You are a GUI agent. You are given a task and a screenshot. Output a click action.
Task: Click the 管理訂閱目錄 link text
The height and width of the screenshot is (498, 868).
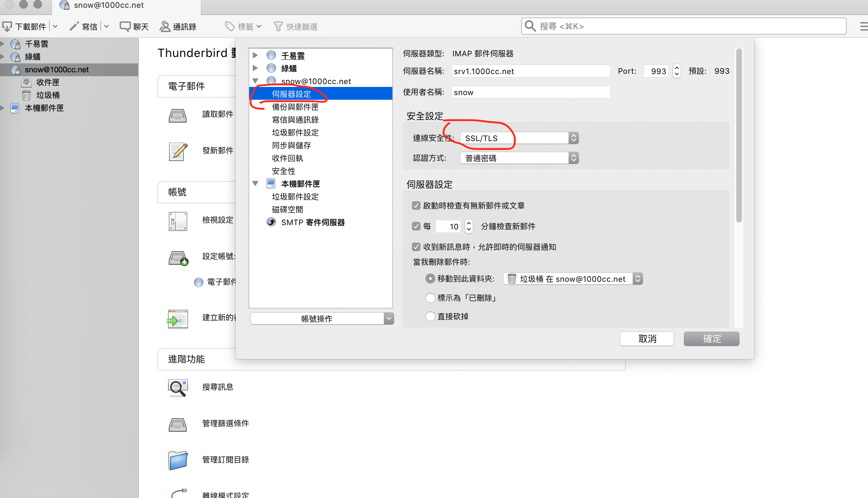click(226, 460)
